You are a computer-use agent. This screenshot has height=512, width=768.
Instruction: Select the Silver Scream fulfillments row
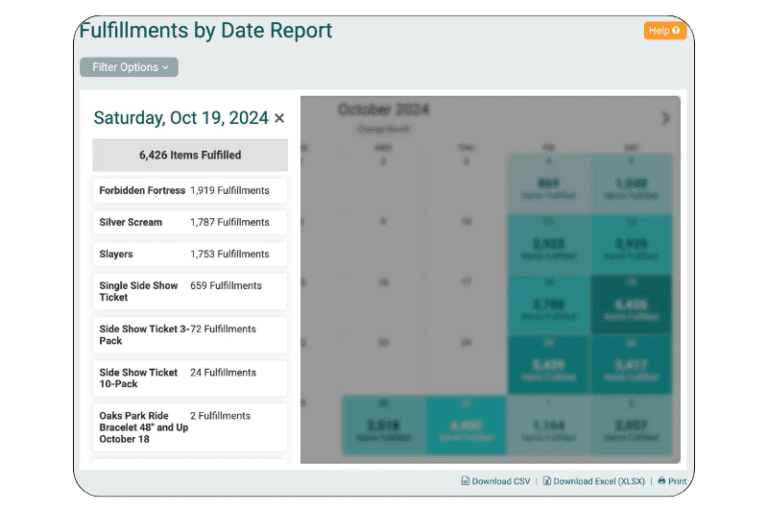[189, 222]
